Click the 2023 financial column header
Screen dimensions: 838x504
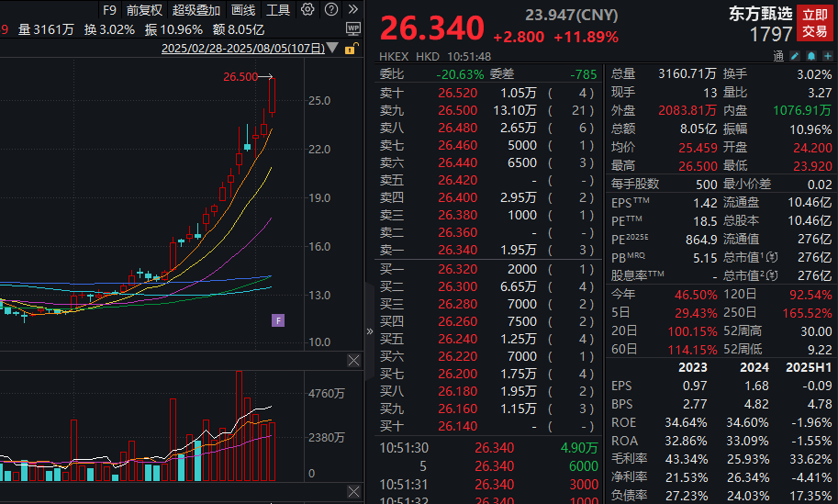693,368
